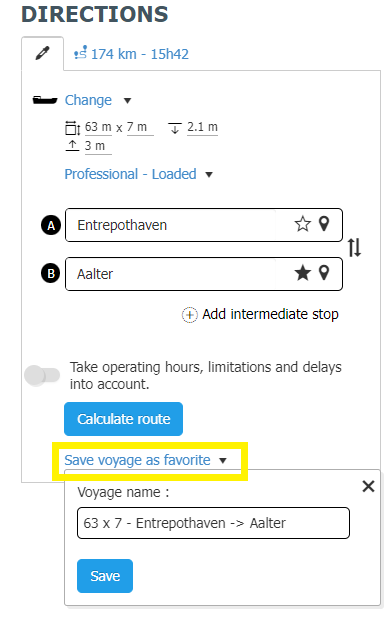The height and width of the screenshot is (618, 390).
Task: Open the 174 km - 15h42 route tab
Action: click(x=132, y=54)
